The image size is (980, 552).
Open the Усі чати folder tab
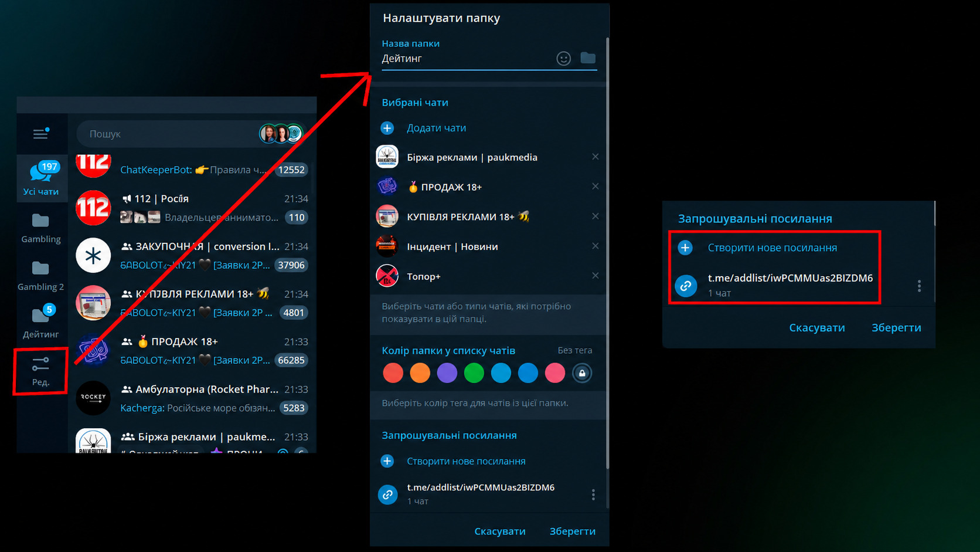[x=41, y=178]
